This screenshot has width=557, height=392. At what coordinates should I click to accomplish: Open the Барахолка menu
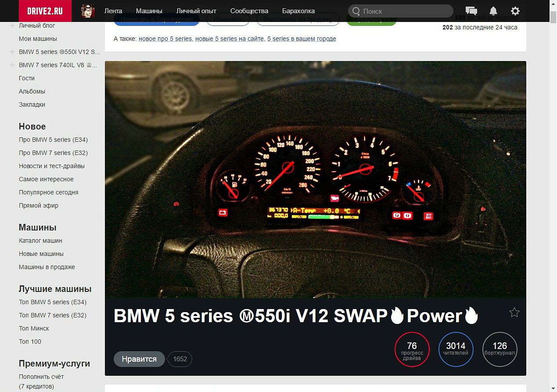298,11
